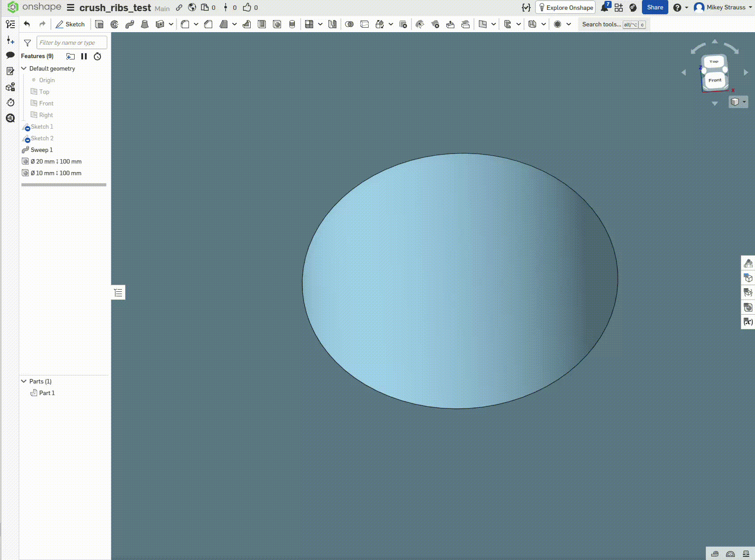Click the Top face of view cube
This screenshot has width=755, height=560.
(714, 62)
